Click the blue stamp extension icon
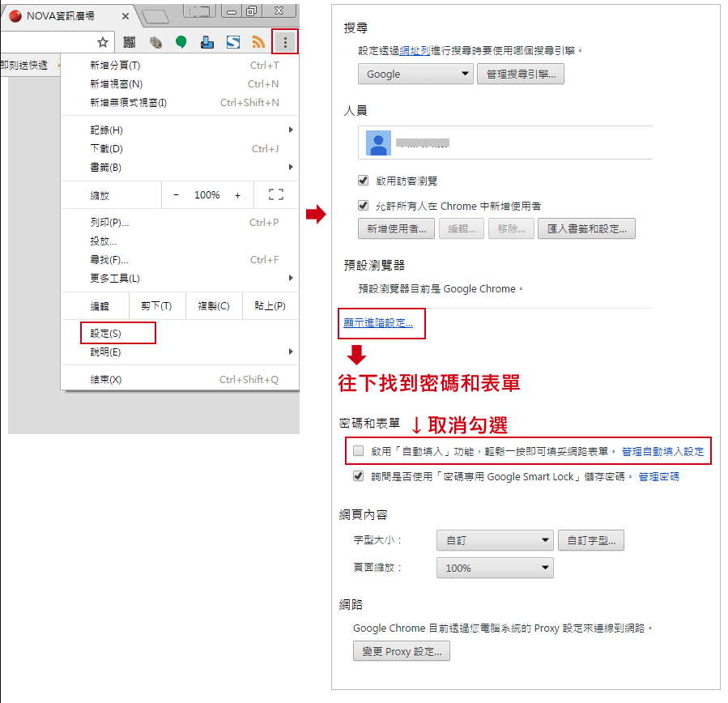728x703 pixels. (x=207, y=43)
